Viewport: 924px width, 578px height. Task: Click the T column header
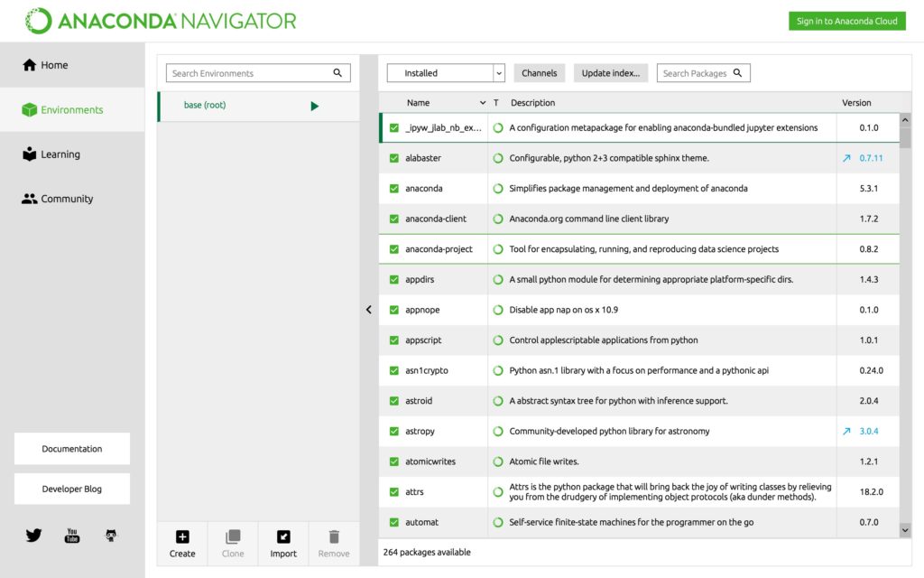(x=496, y=103)
